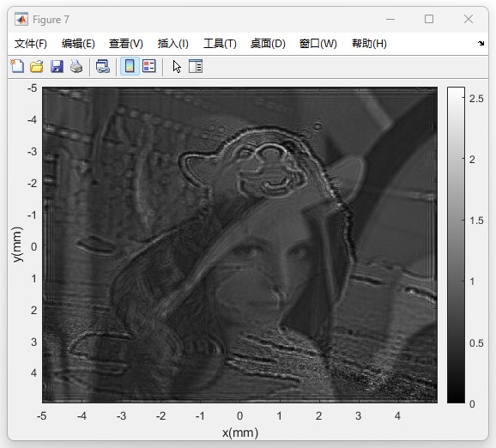Print the figure using the printer icon

pos(76,66)
